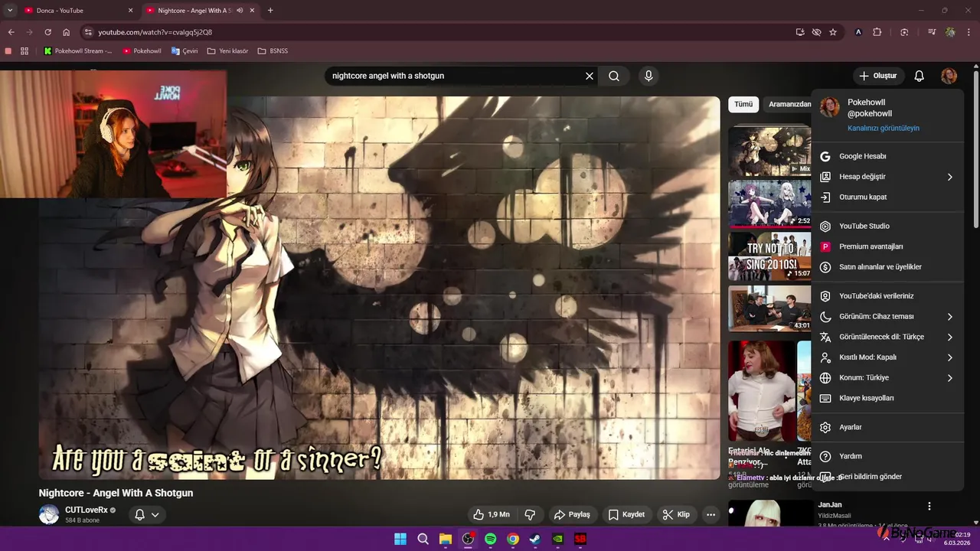Expand Görüntülenecek dil: Türkçe option
980x551 pixels.
coord(887,337)
